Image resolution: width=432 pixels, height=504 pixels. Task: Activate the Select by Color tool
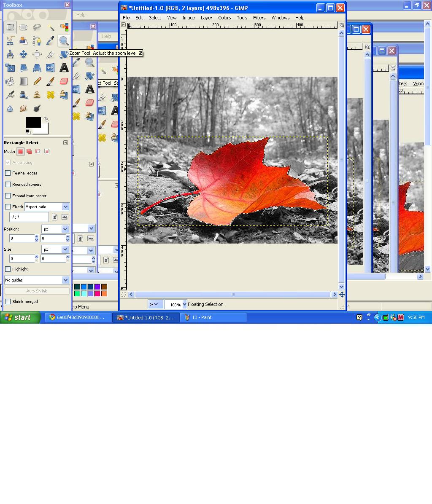point(64,27)
